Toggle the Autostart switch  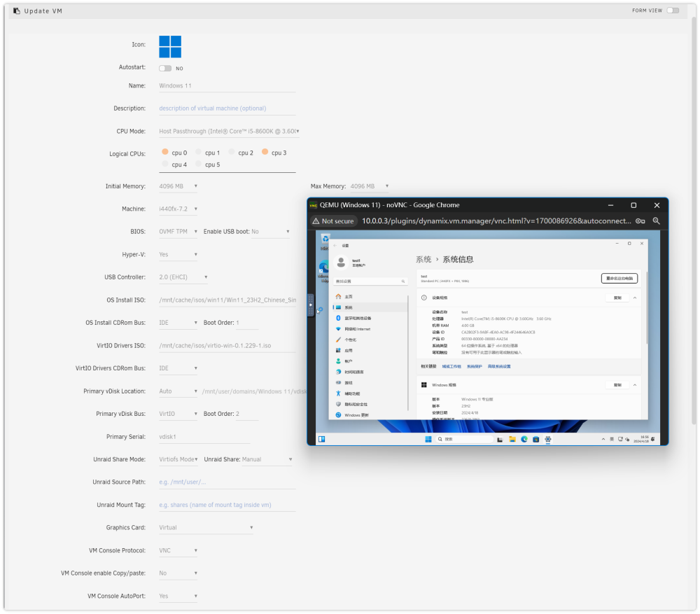pos(165,69)
